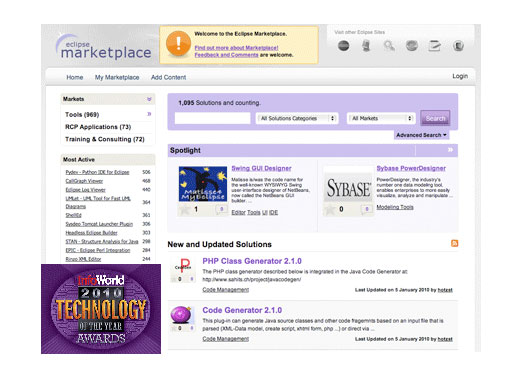
Task: Click the Search button
Action: pyautogui.click(x=435, y=118)
